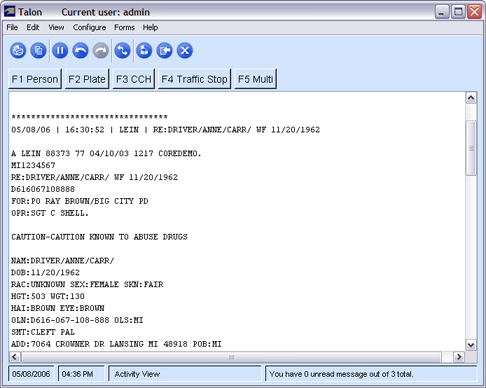486x388 pixels.
Task: Click the RAC:UNKNOWN SEX:FEMALE SKN:FAIR line
Action: click(x=87, y=284)
